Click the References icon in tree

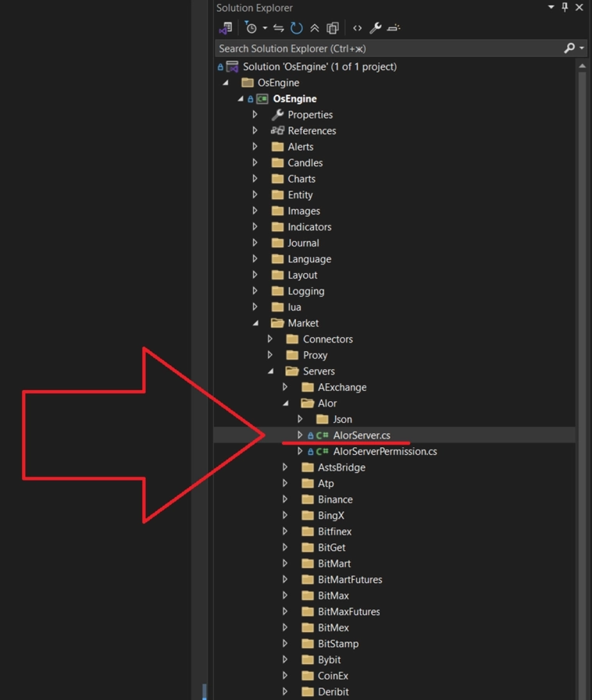tap(277, 130)
